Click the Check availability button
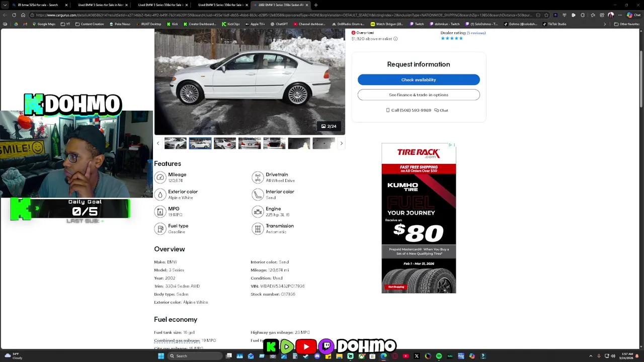The image size is (644, 362). click(419, 79)
